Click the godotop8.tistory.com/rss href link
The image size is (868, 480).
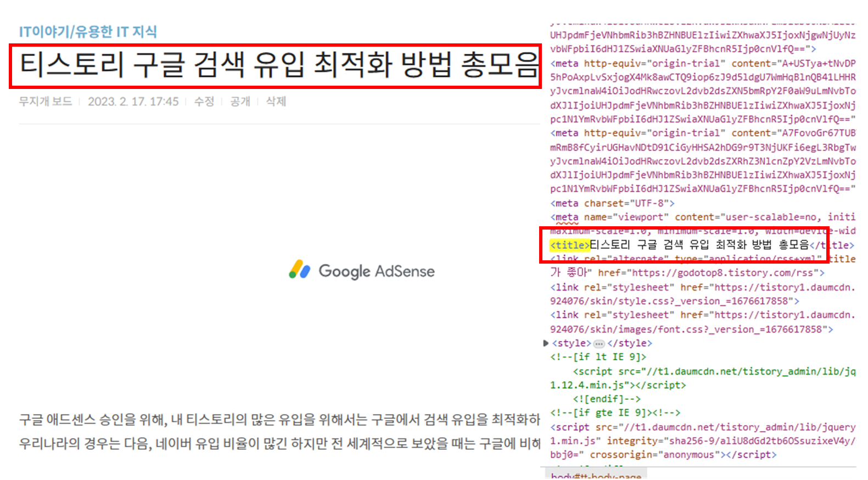coord(724,273)
